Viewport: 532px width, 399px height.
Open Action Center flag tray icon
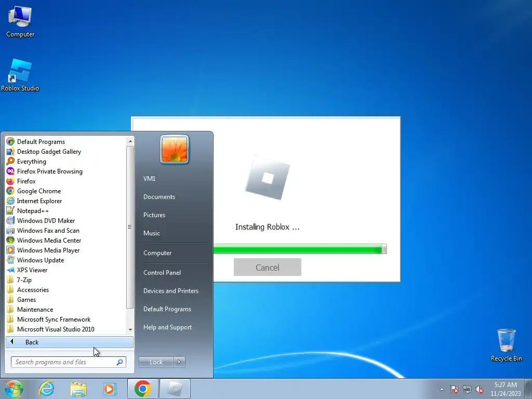[x=455, y=389]
